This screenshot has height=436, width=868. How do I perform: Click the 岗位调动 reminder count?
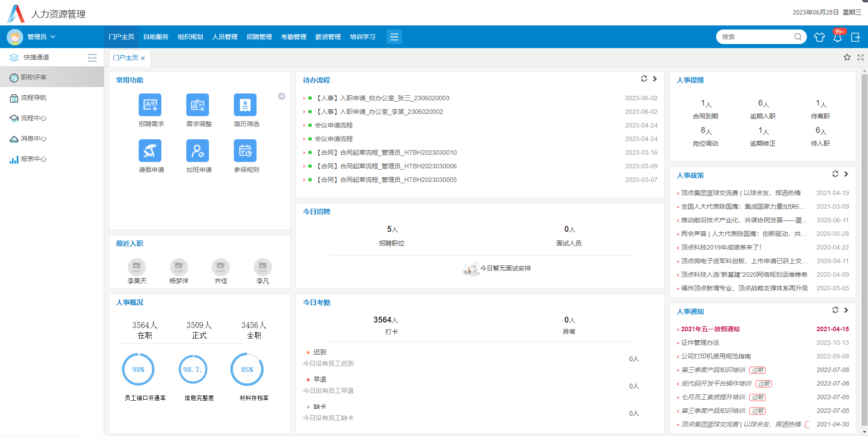tap(706, 131)
